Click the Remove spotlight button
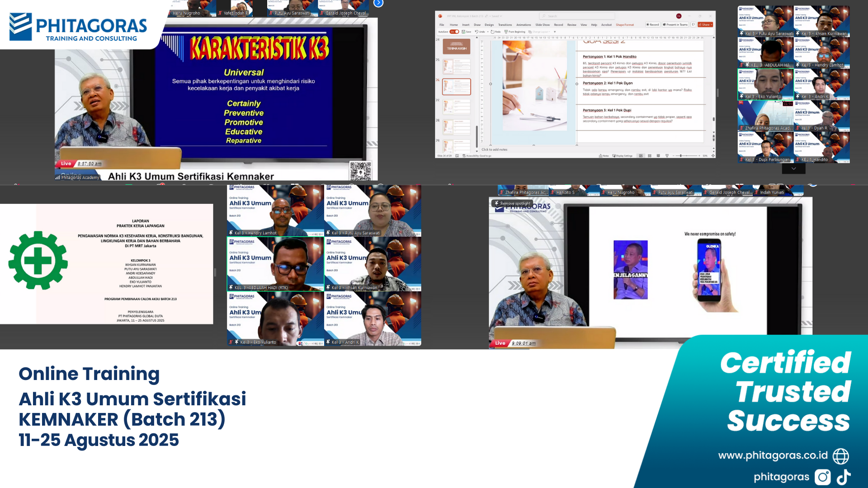 coord(512,204)
